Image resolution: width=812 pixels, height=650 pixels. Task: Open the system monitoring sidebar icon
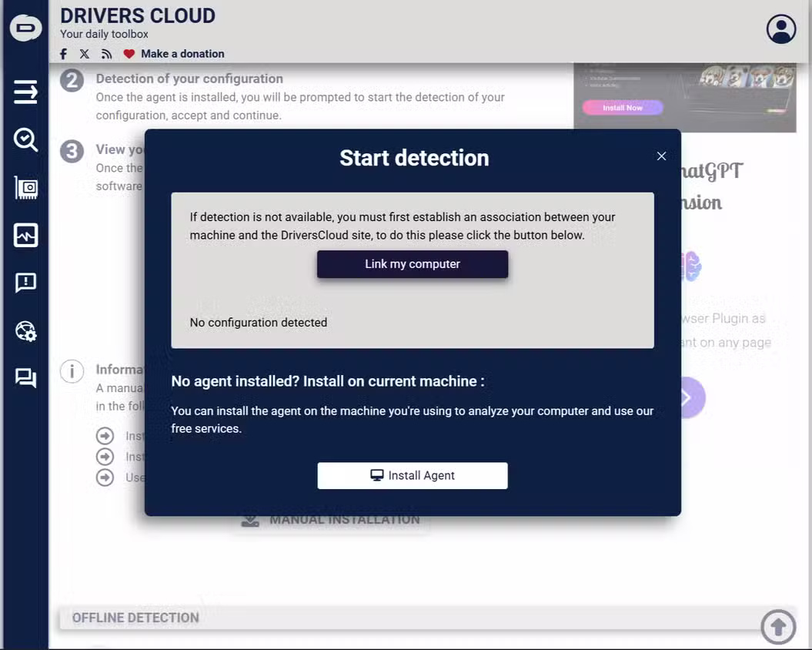point(25,235)
